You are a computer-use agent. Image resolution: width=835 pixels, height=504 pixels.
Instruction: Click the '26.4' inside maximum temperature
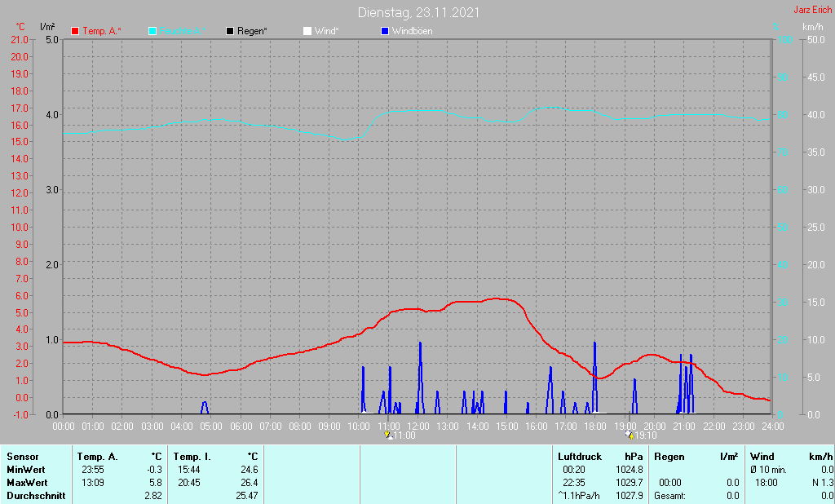coord(250,483)
